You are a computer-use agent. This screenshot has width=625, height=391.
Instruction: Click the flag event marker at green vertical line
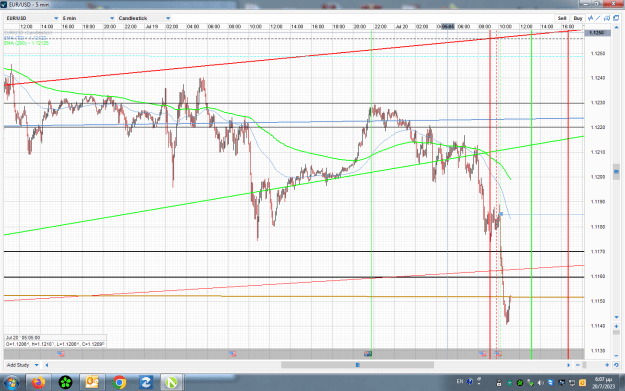pos(368,354)
